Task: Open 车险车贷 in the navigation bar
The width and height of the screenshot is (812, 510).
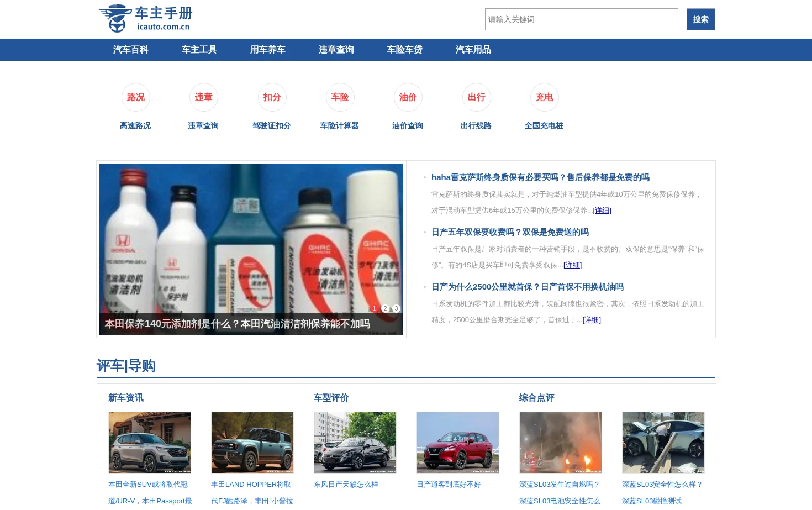Action: [x=405, y=50]
